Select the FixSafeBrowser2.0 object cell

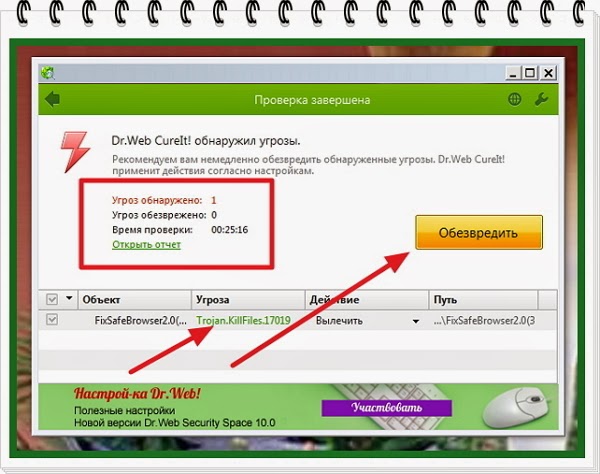[140, 321]
